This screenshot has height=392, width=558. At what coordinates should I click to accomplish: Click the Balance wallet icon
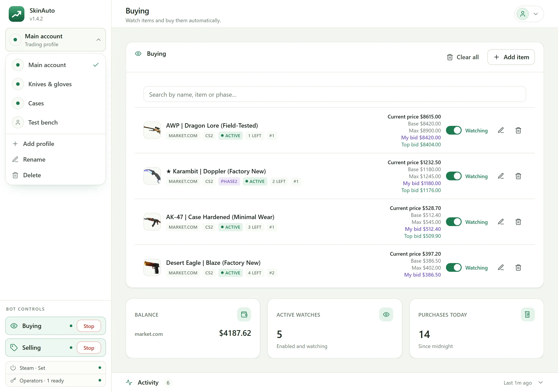244,314
